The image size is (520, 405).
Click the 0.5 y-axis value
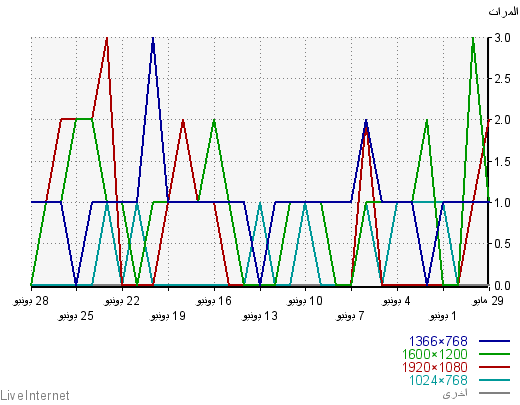pos(502,244)
